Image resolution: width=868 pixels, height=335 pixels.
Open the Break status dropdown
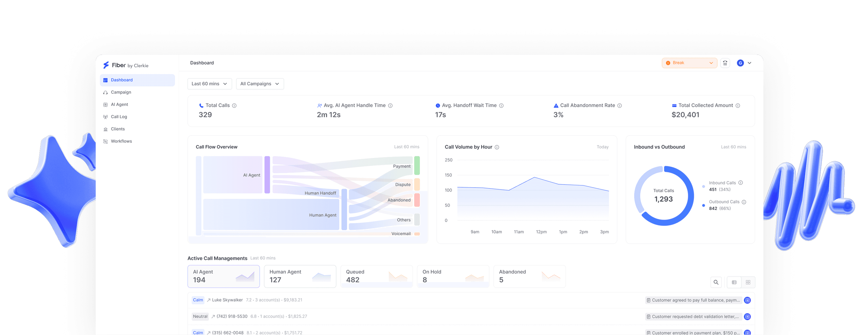point(689,63)
